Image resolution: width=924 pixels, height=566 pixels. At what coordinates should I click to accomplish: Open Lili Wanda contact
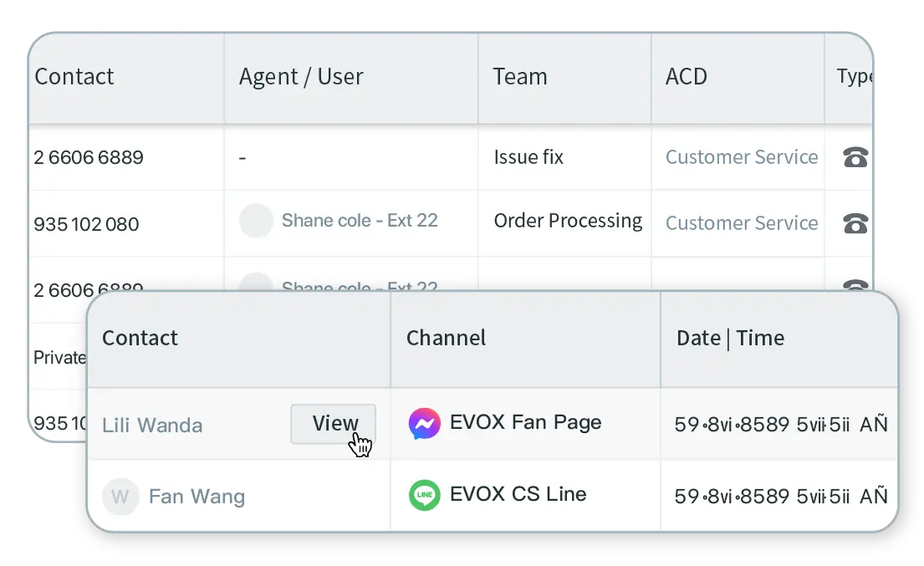[152, 426]
